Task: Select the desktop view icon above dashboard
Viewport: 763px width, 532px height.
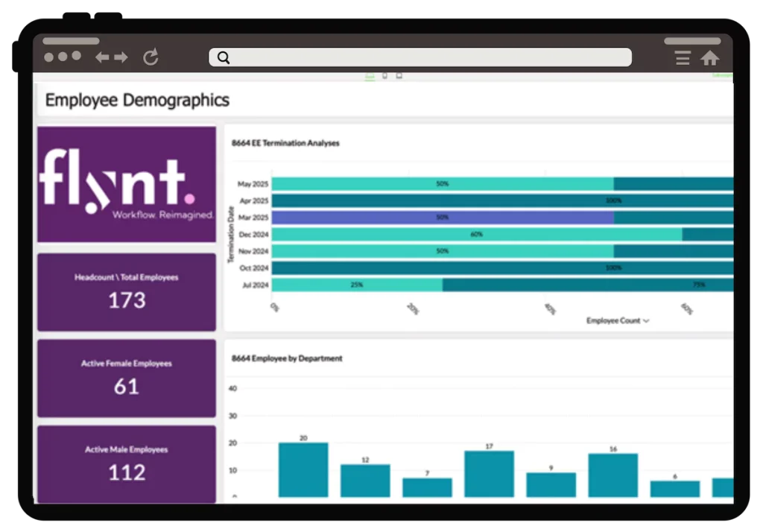Action: 370,76
